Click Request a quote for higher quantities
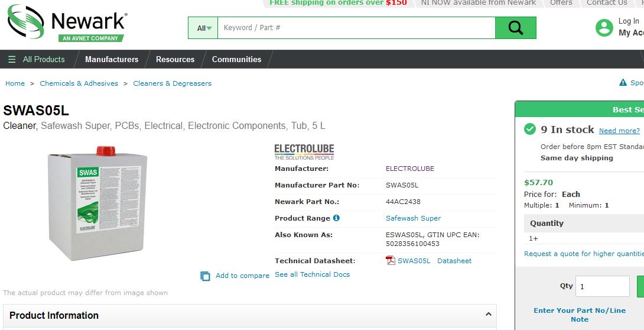644x330 pixels. [584, 254]
